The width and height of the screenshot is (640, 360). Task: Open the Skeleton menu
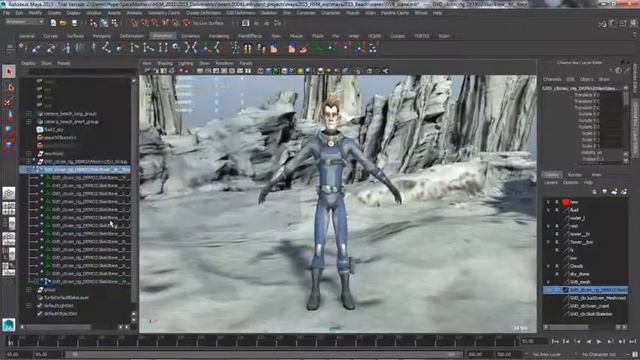click(269, 13)
